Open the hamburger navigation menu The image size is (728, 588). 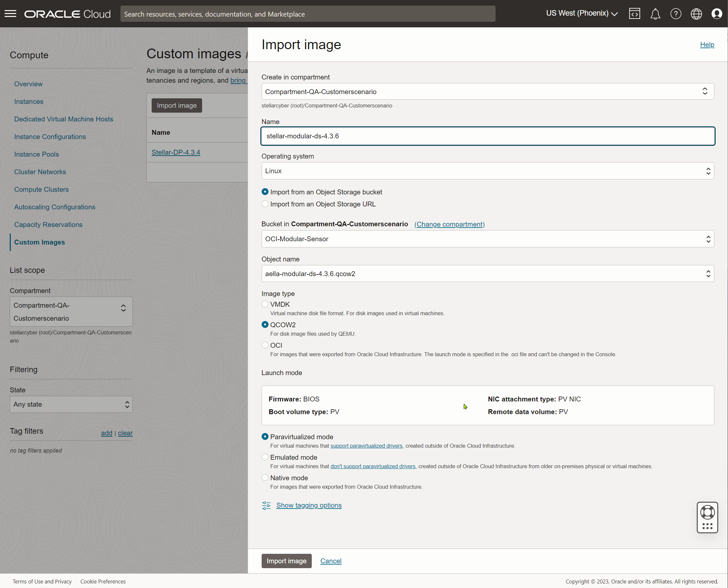(x=10, y=14)
